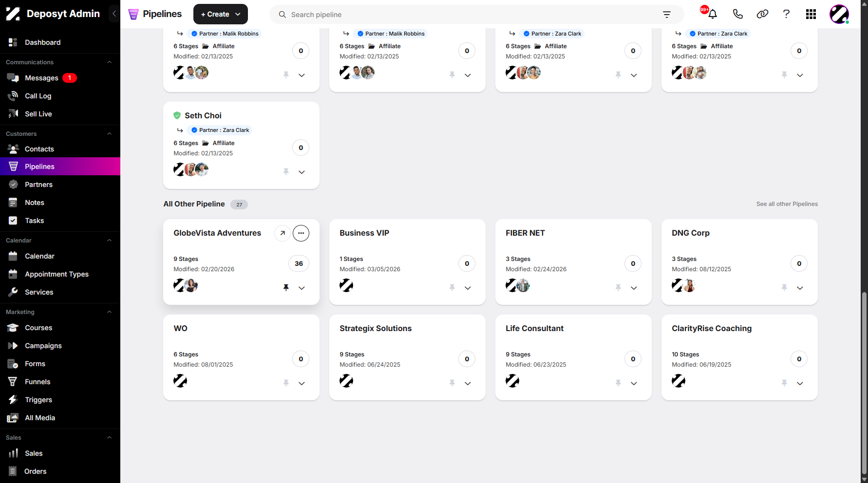Open the Life Consultant pipeline title
This screenshot has width=868, height=483.
tap(534, 329)
